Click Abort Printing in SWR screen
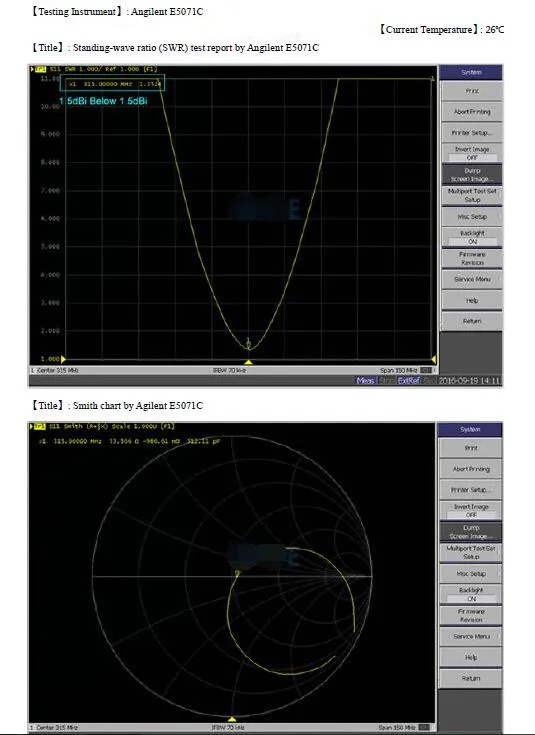Screen dimensions: 535x735 [x=472, y=112]
